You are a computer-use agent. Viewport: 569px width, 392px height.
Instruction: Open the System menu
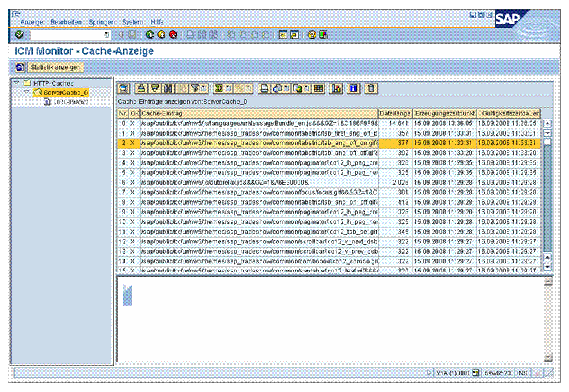pos(132,22)
